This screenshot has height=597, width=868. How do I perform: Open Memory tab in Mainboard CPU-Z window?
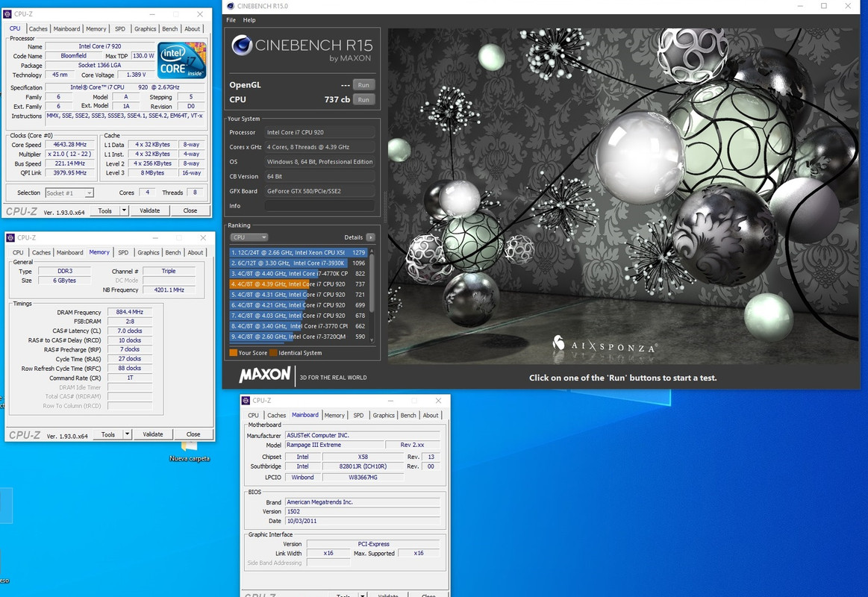coord(334,415)
